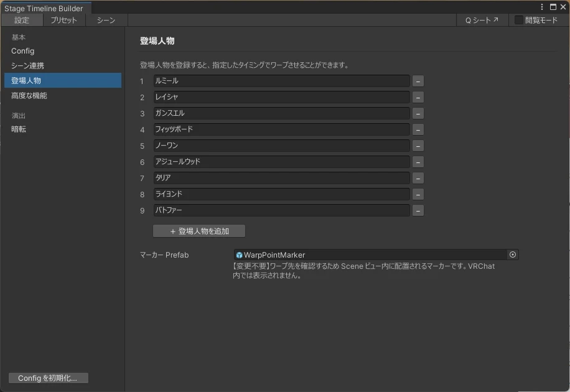Viewport: 570px width, 392px height.
Task: Click the Config を初期化... button
Action: coord(49,378)
